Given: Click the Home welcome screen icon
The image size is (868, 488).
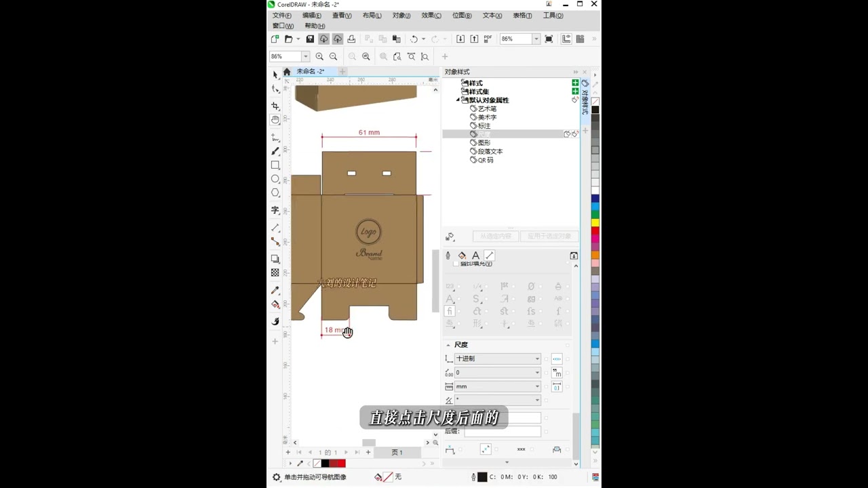Looking at the screenshot, I should click(x=287, y=72).
